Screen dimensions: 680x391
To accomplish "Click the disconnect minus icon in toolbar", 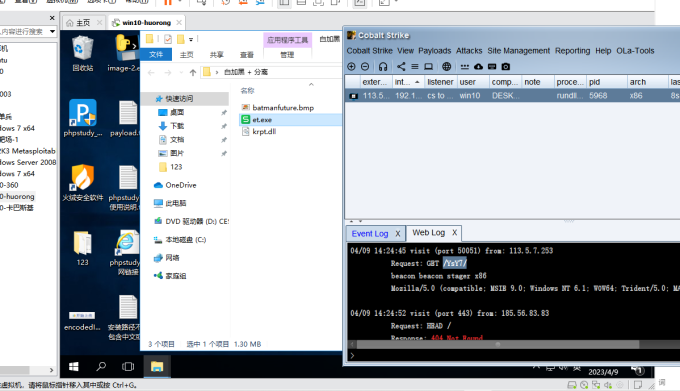I will (x=365, y=67).
